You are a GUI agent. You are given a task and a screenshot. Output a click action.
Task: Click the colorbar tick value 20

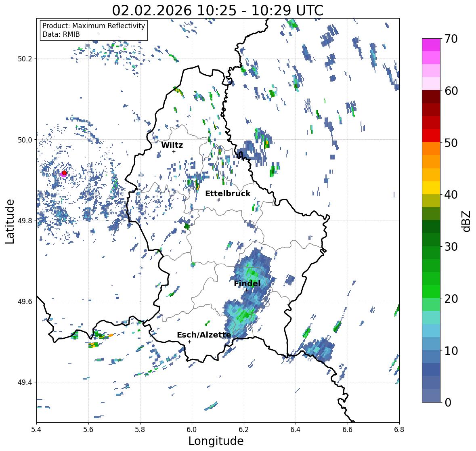point(451,299)
